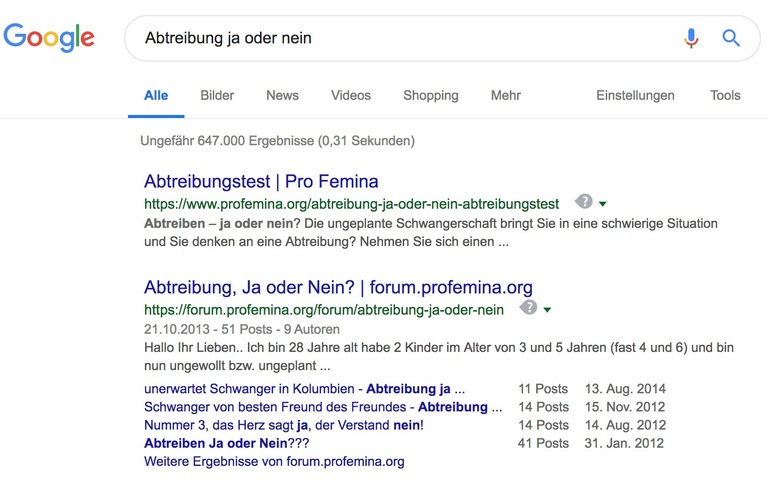Image resolution: width=768 pixels, height=480 pixels.
Task: Select the Shopping tab
Action: (430, 95)
